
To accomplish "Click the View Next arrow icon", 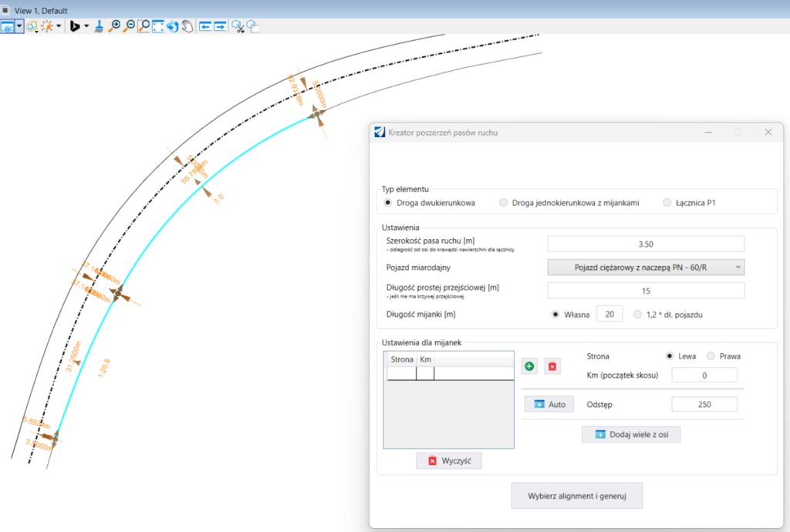I will [x=220, y=26].
